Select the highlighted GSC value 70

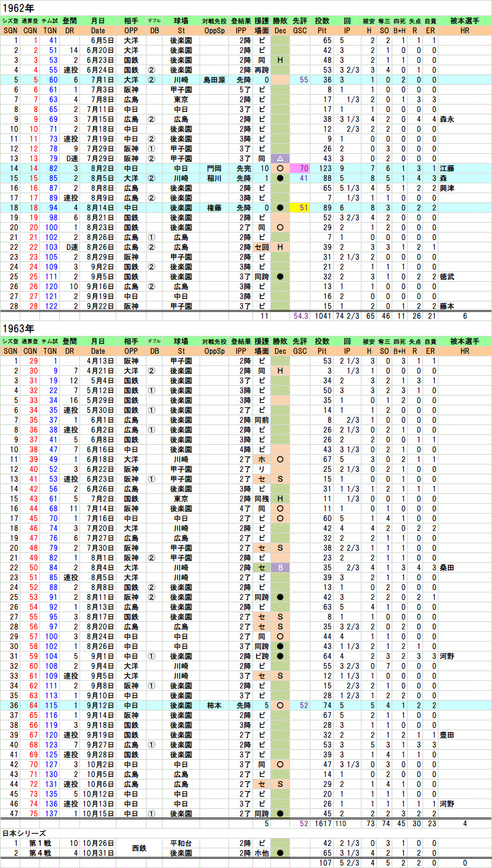(300, 168)
